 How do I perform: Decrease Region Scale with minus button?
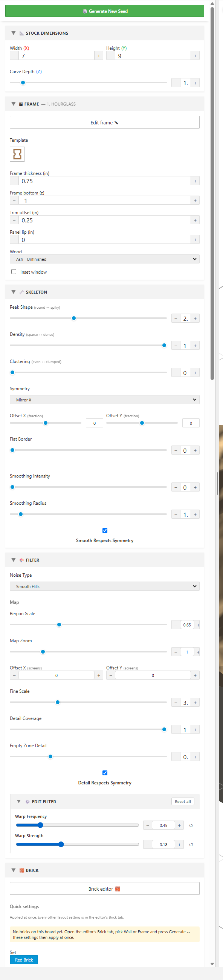point(176,625)
